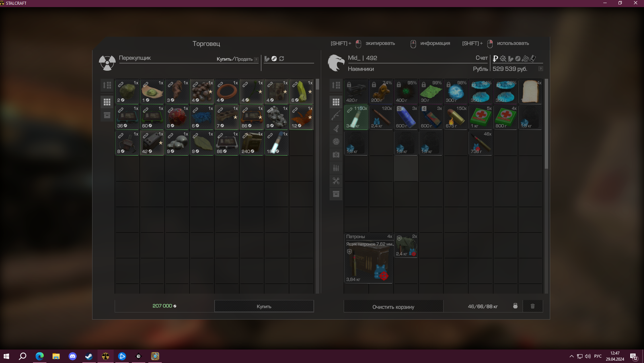Click the Купить purchase button
The width and height of the screenshot is (644, 363).
click(264, 306)
